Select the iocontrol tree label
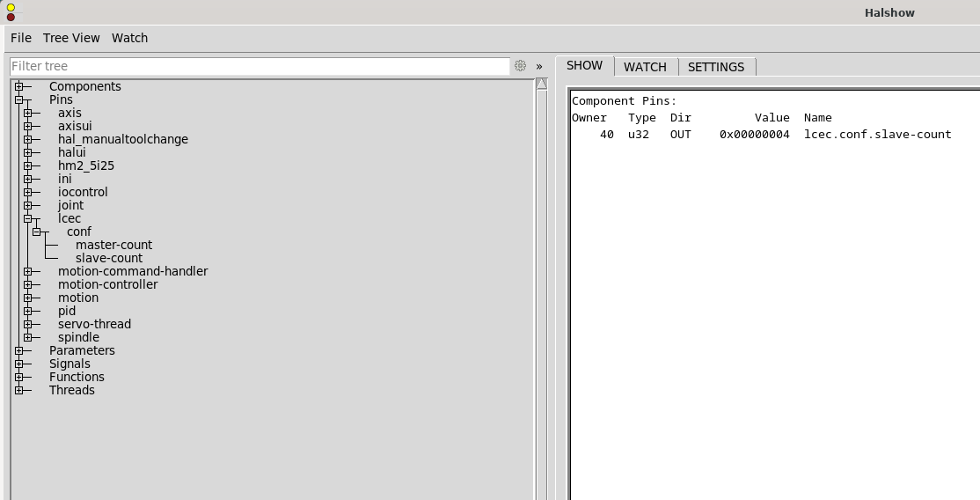The image size is (980, 500). click(x=83, y=192)
